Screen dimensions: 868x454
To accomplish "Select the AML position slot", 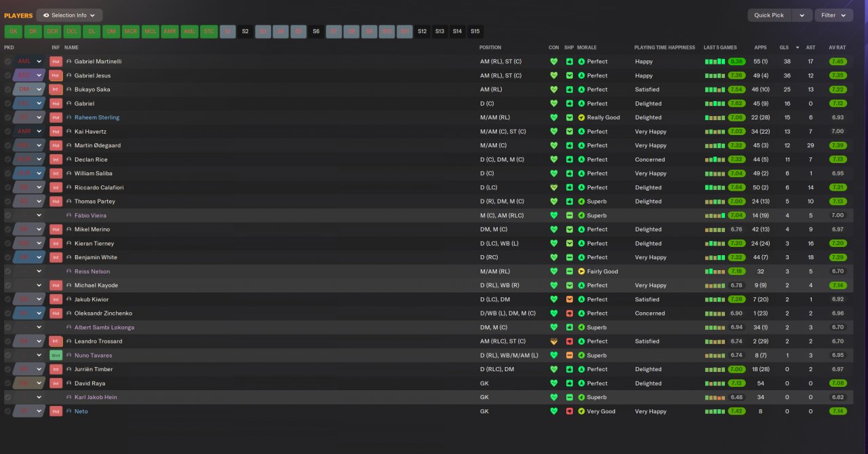I will 189,31.
